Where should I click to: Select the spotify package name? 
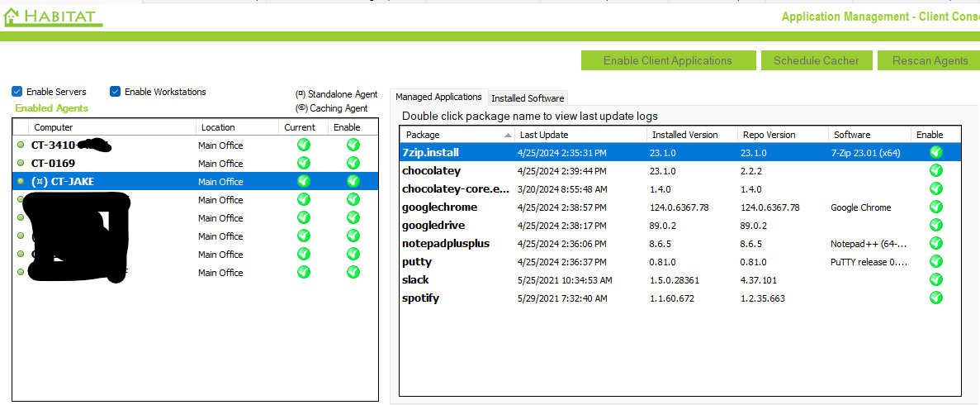pos(420,298)
